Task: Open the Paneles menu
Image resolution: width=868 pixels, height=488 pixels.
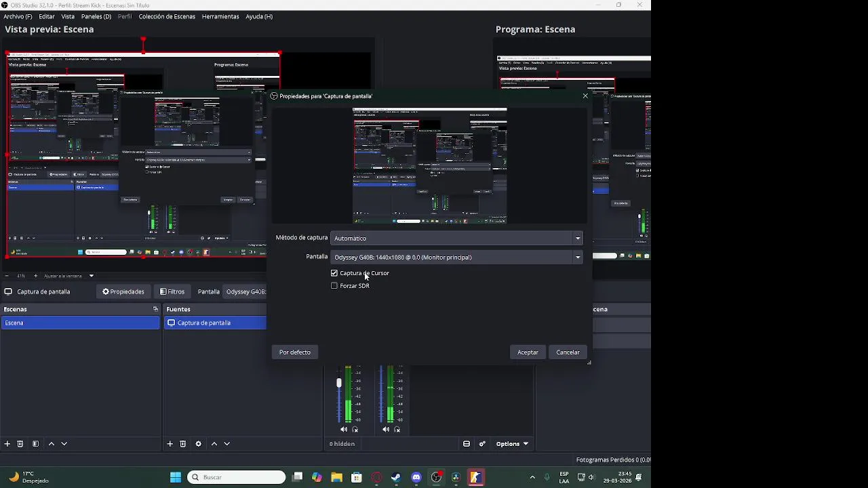Action: (96, 16)
